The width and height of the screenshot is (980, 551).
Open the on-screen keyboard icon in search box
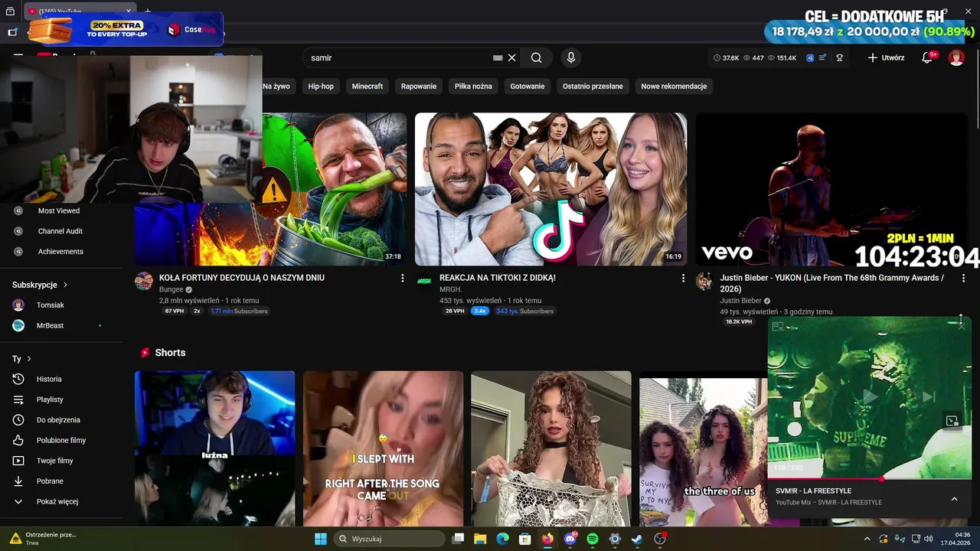point(498,57)
